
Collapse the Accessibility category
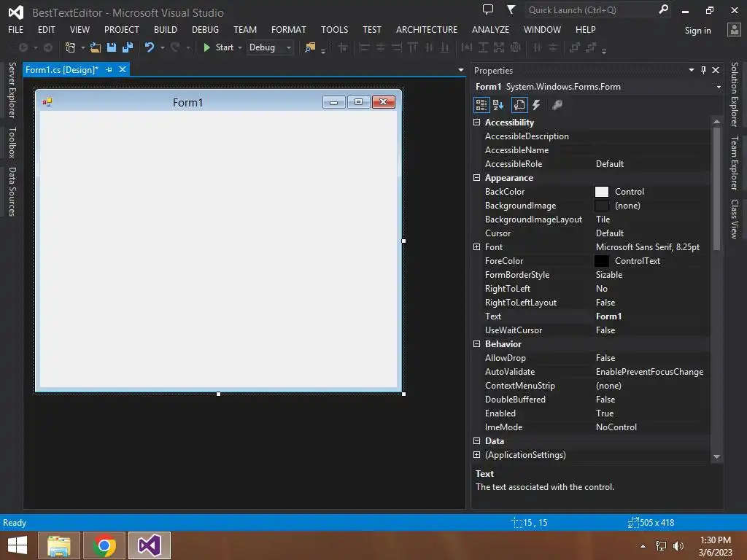pos(476,122)
